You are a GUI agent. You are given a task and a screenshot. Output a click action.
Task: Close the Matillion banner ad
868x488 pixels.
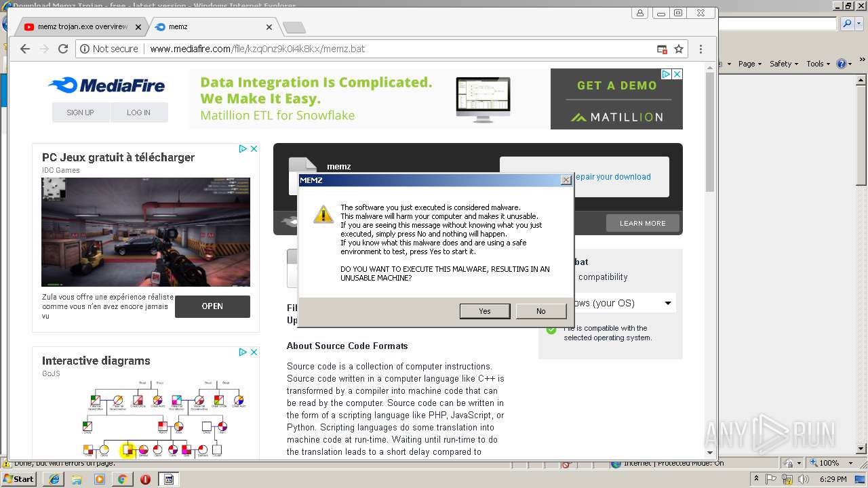tap(677, 74)
